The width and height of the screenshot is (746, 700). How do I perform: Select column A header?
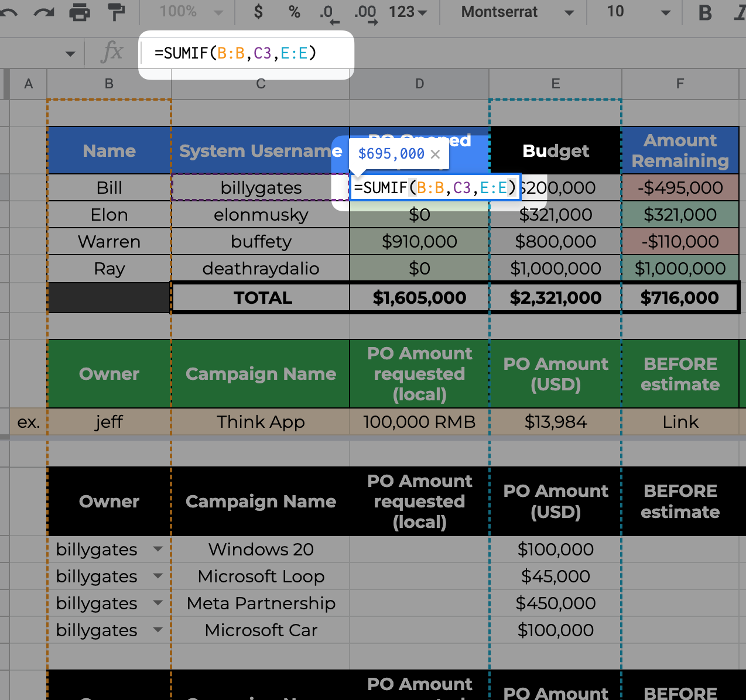(x=28, y=84)
